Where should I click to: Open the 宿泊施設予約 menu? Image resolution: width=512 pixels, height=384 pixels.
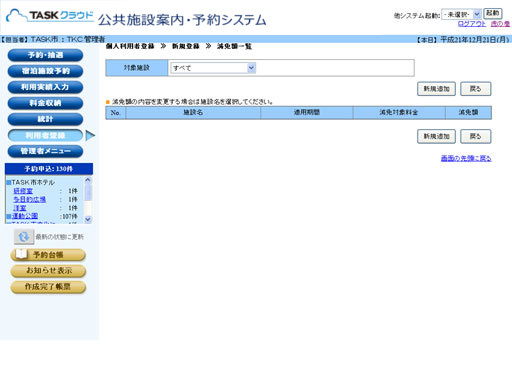[45, 71]
